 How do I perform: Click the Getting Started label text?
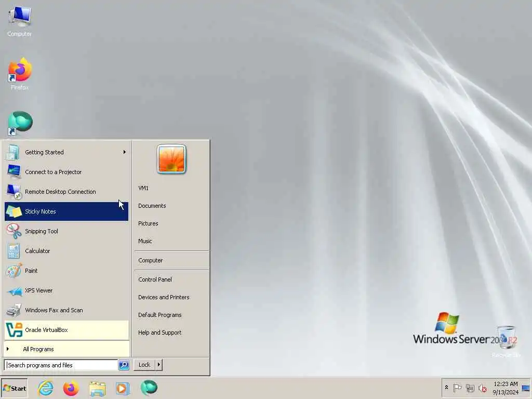(44, 152)
